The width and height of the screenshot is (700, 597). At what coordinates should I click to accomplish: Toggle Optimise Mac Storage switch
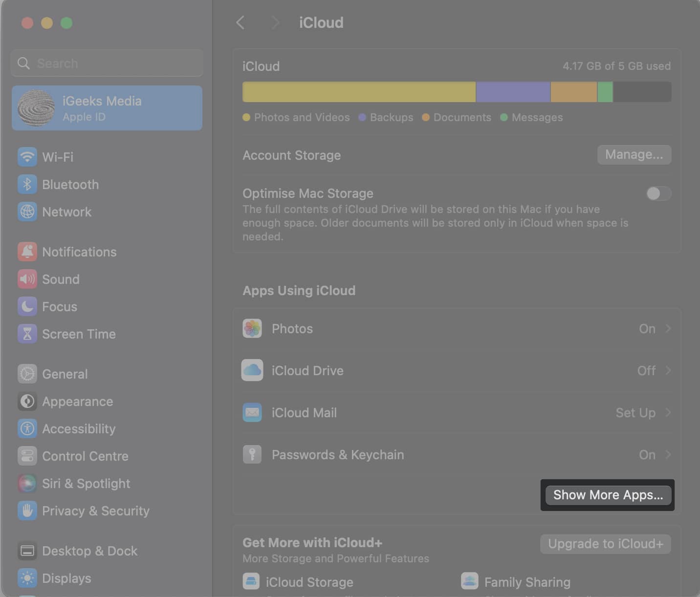click(658, 193)
